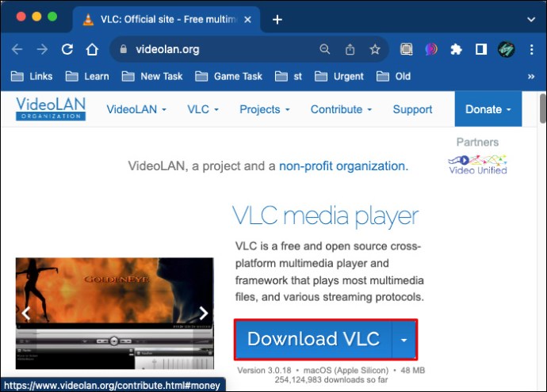
Task: Click the Donate button
Action: 488,109
